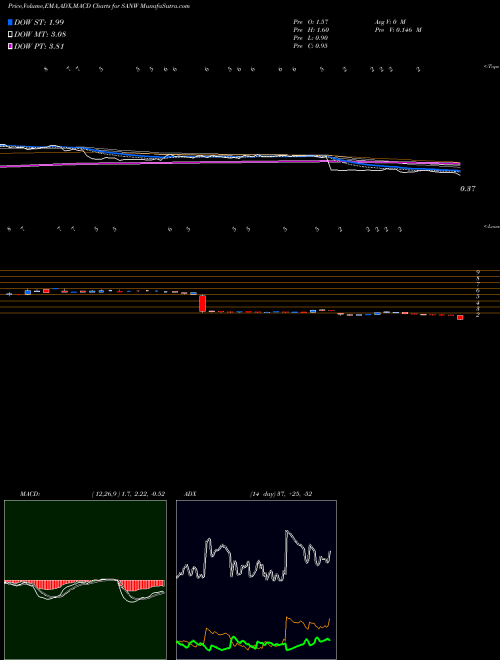Click the 'ADX' panel heading

pyautogui.click(x=190, y=494)
